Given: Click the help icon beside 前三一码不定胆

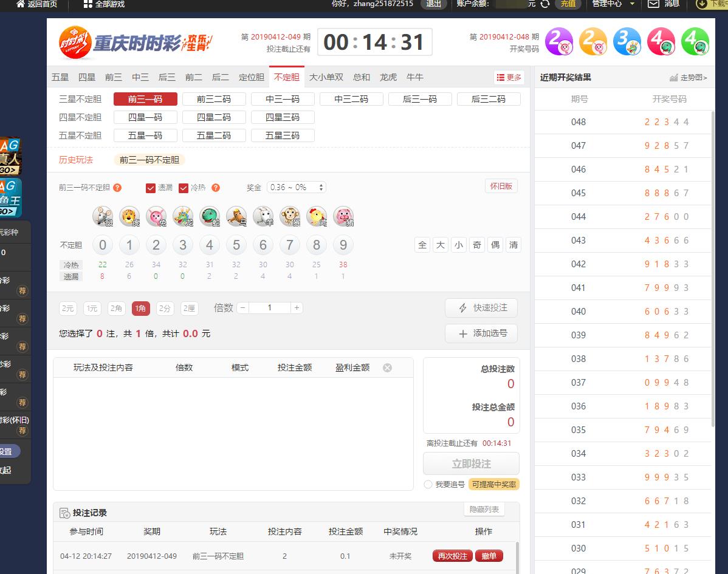Looking at the screenshot, I should pos(117,188).
